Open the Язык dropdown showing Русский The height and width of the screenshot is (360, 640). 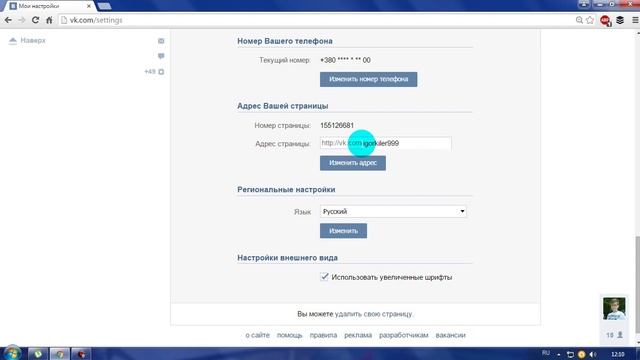click(393, 211)
